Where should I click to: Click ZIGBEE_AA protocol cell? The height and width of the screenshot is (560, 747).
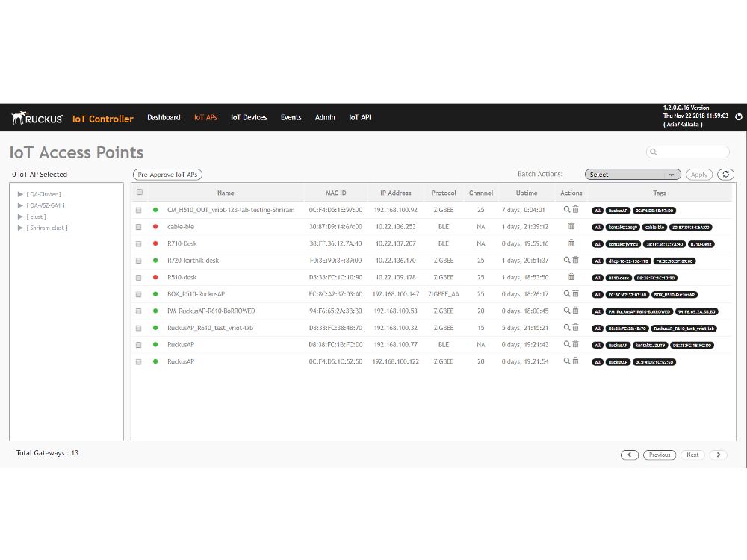(x=444, y=294)
